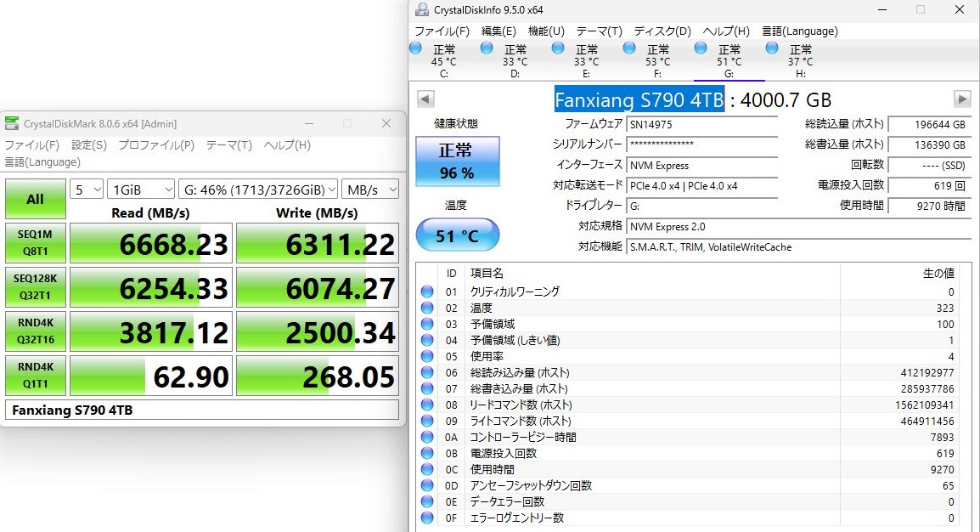Click the インターフェース field NVM Express
This screenshot has width=980, height=532.
[701, 165]
